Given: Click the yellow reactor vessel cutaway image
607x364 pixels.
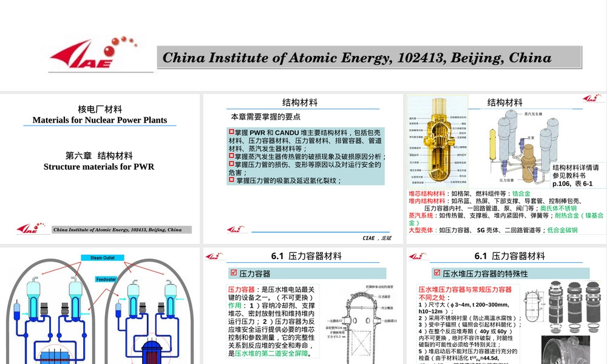Looking at the screenshot, I should point(438,141).
